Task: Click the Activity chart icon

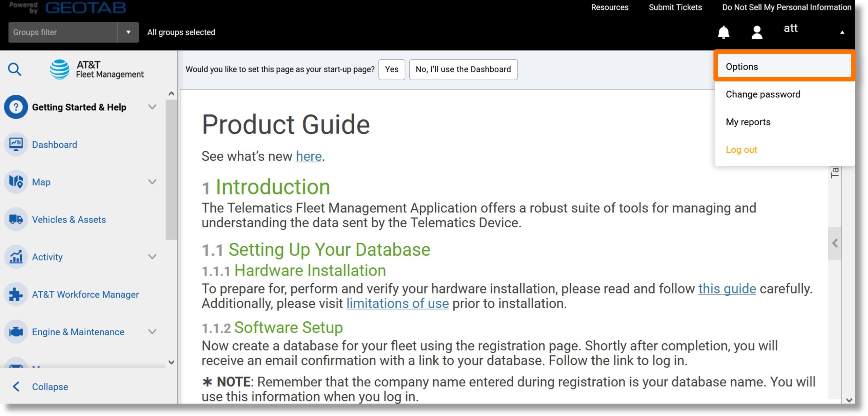Action: pyautogui.click(x=16, y=257)
